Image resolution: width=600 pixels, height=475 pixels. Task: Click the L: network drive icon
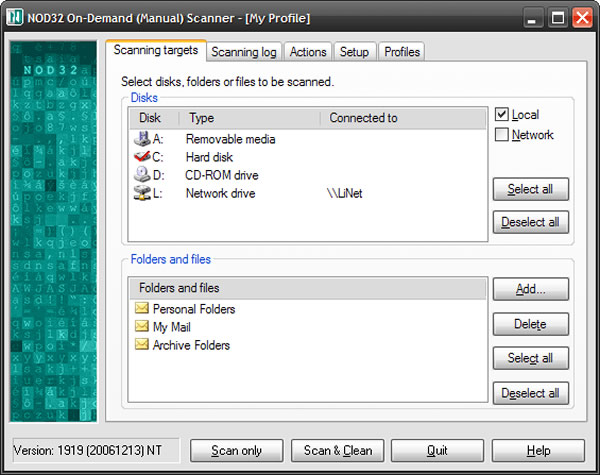point(142,193)
